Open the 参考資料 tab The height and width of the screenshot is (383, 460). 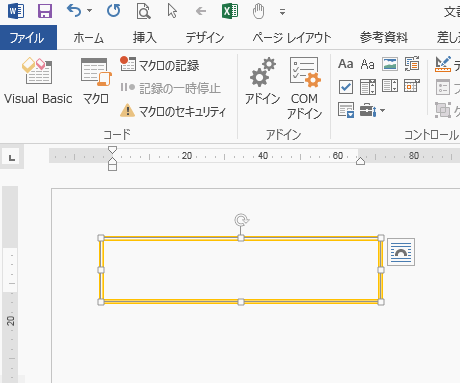point(384,37)
